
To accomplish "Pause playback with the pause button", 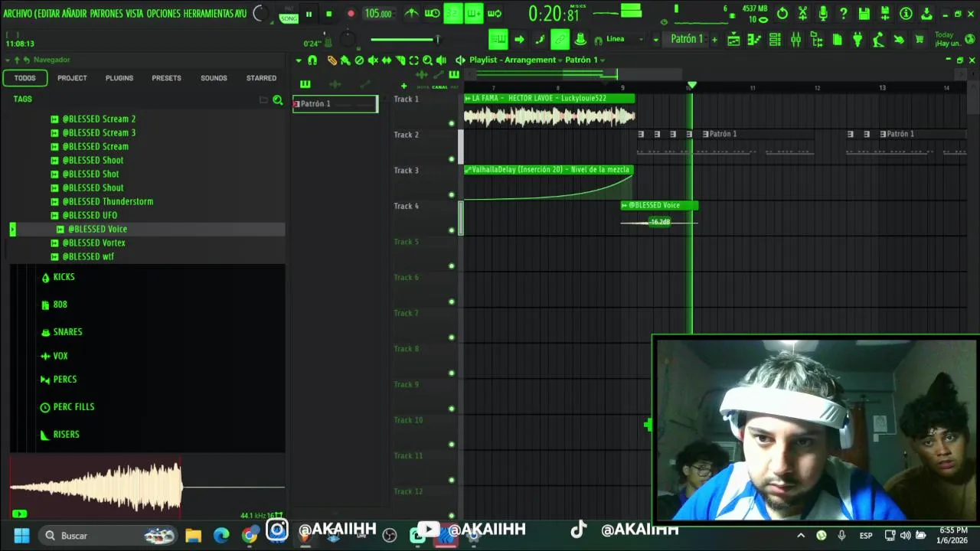I will pyautogui.click(x=309, y=14).
